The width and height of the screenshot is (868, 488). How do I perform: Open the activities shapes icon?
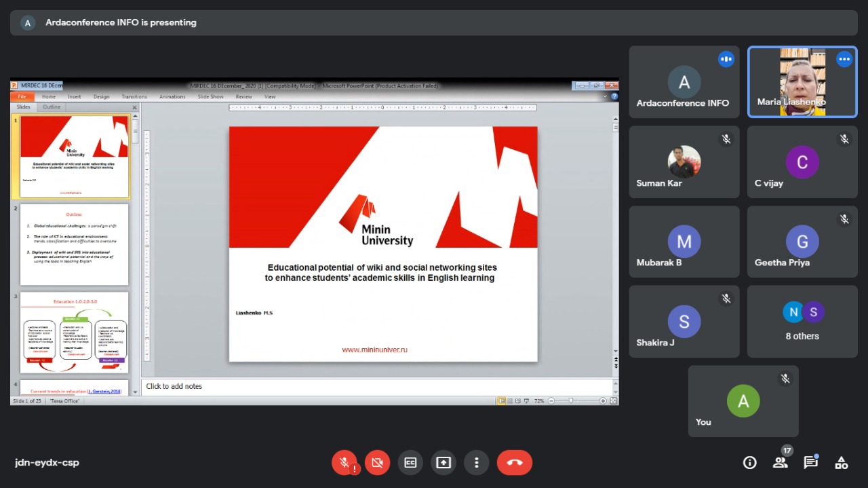[842, 463]
